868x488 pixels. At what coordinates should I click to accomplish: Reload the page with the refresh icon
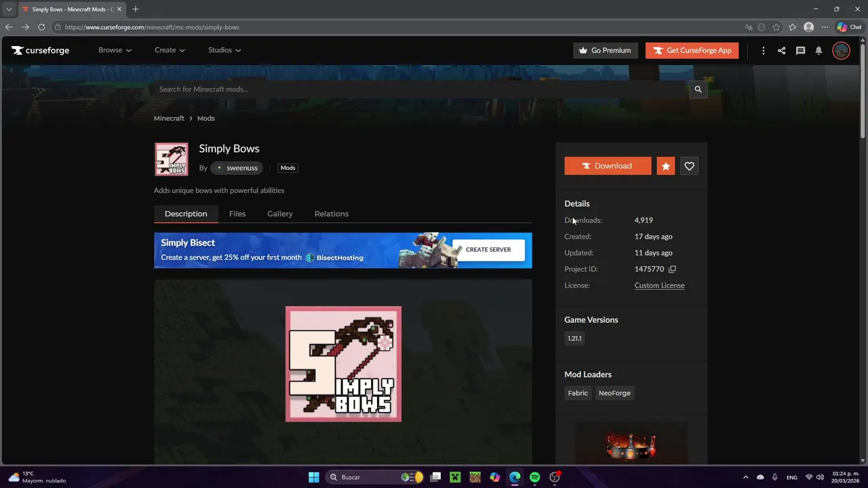pos(41,27)
